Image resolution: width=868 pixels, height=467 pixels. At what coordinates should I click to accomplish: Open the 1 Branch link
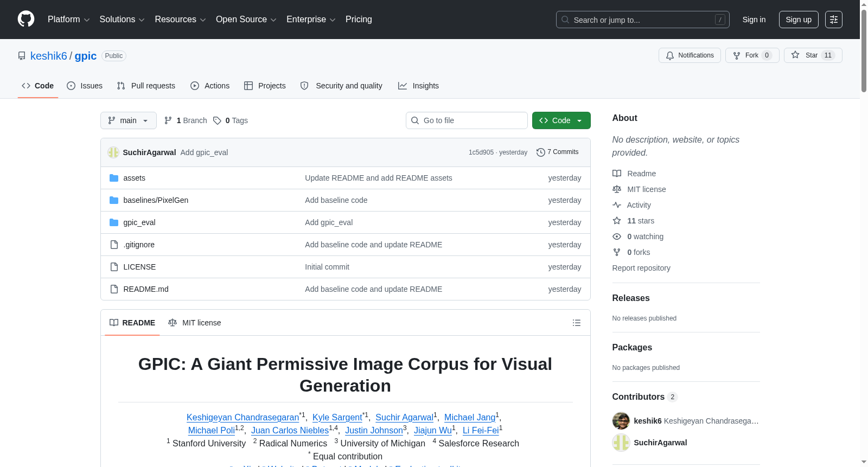(x=186, y=120)
